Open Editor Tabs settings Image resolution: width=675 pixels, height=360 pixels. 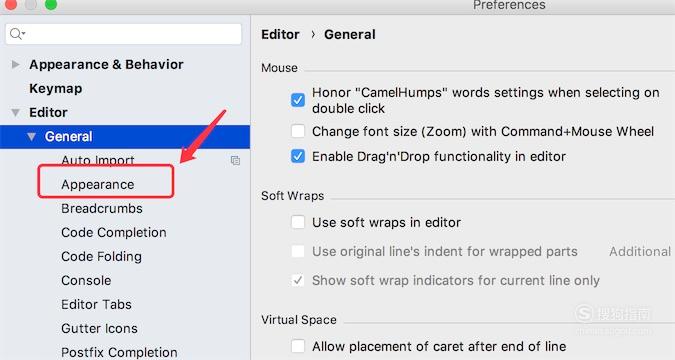(x=96, y=304)
